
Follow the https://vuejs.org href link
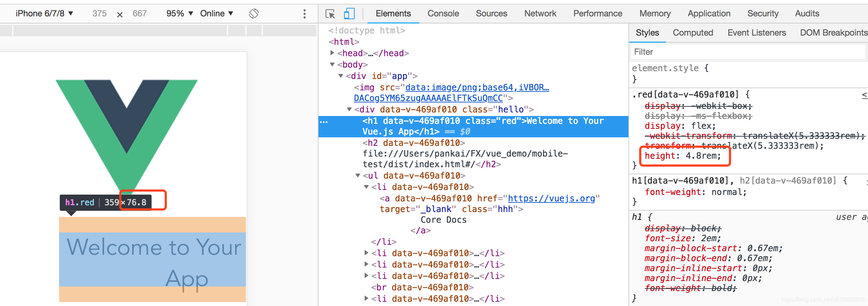(551, 198)
